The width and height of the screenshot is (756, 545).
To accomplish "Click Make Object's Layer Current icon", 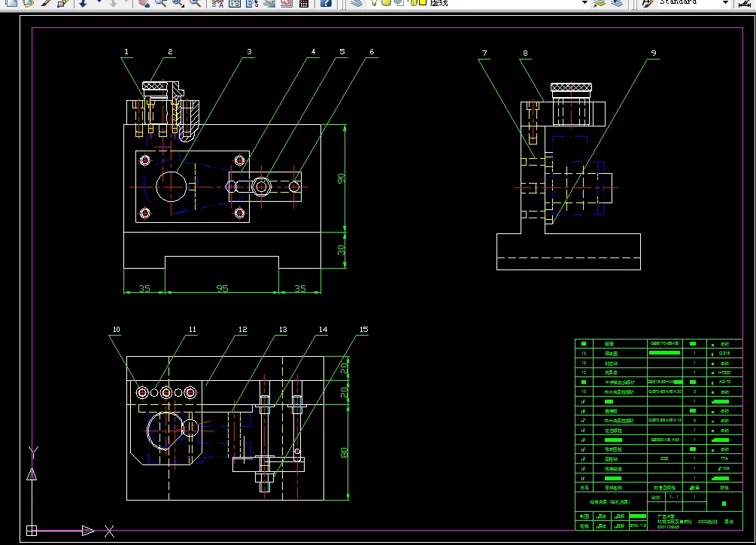I will 600,3.
